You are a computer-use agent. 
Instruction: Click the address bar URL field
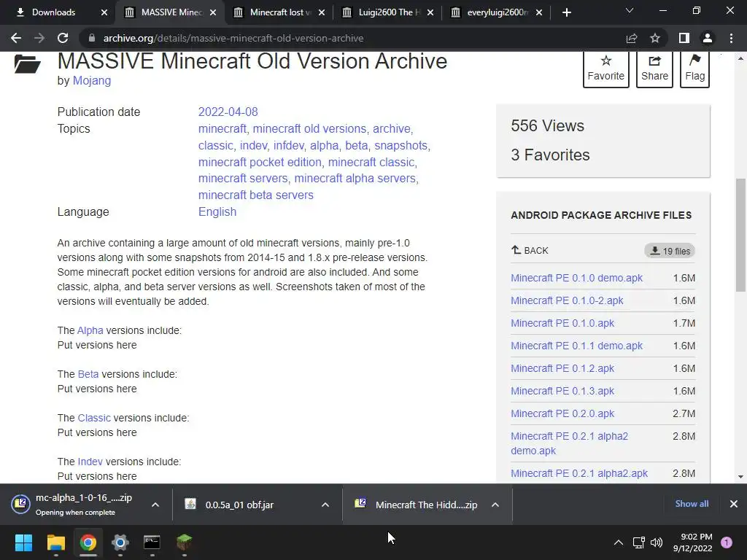point(352,38)
